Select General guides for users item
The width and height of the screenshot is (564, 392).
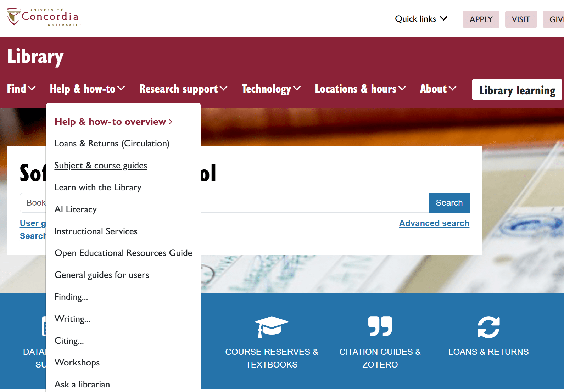102,275
